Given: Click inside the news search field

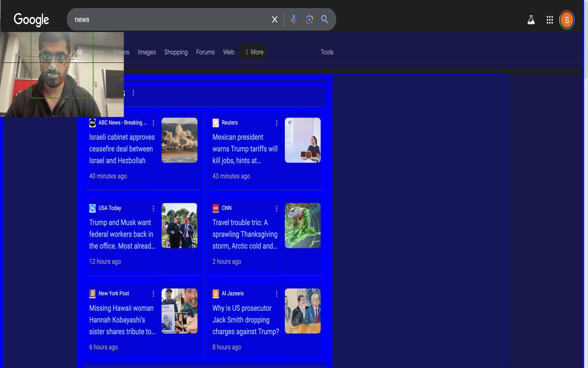Looking at the screenshot, I should tap(170, 19).
